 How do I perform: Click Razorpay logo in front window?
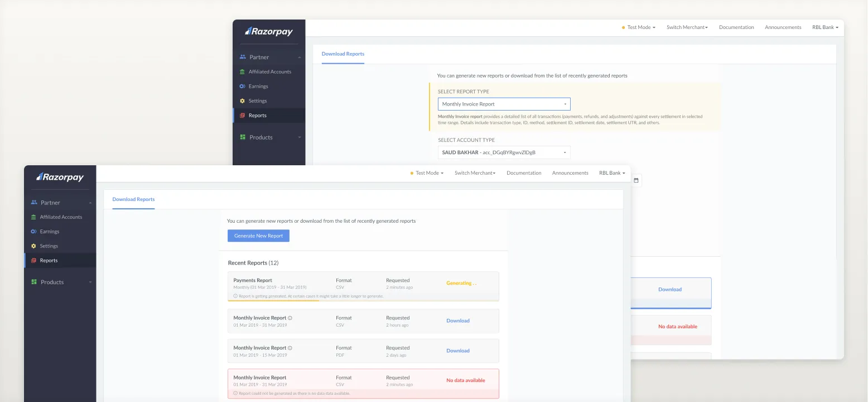pos(60,177)
